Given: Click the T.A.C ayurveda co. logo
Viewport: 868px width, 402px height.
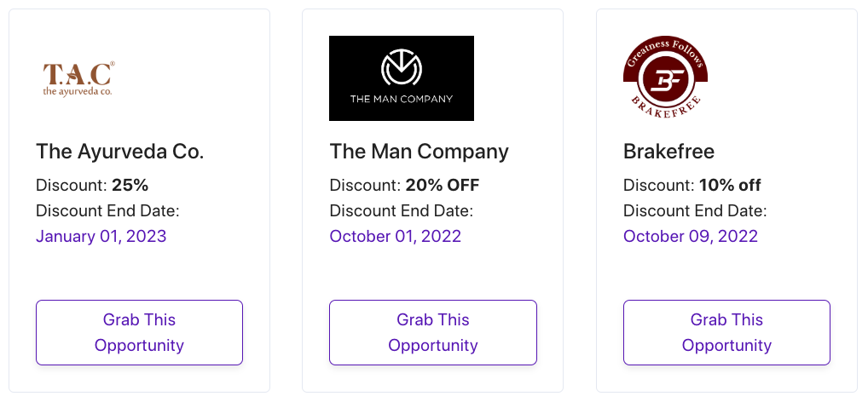Looking at the screenshot, I should click(x=78, y=78).
